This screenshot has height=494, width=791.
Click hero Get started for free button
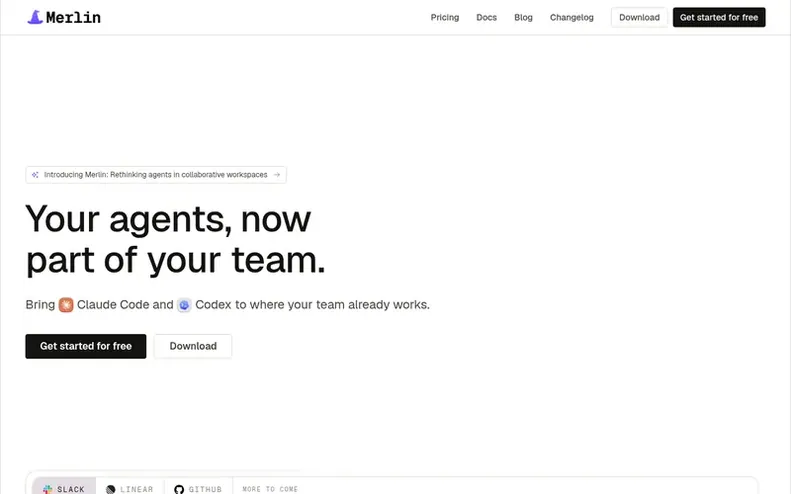(86, 346)
